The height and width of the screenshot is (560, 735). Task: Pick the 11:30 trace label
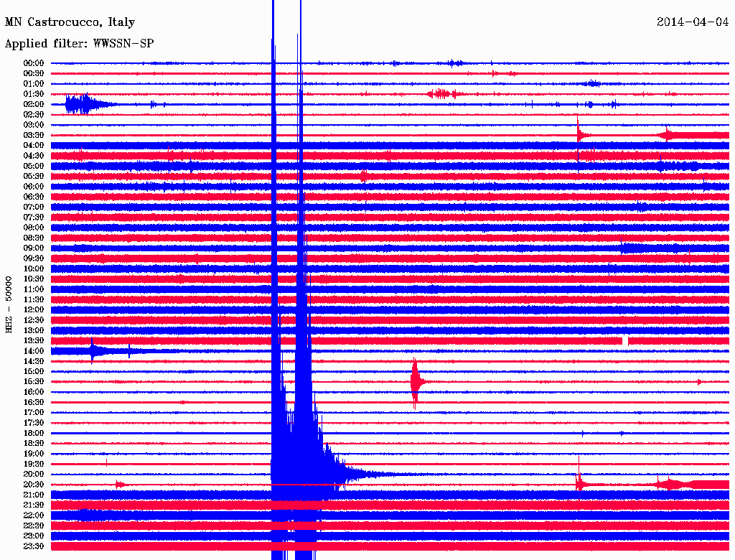point(34,299)
